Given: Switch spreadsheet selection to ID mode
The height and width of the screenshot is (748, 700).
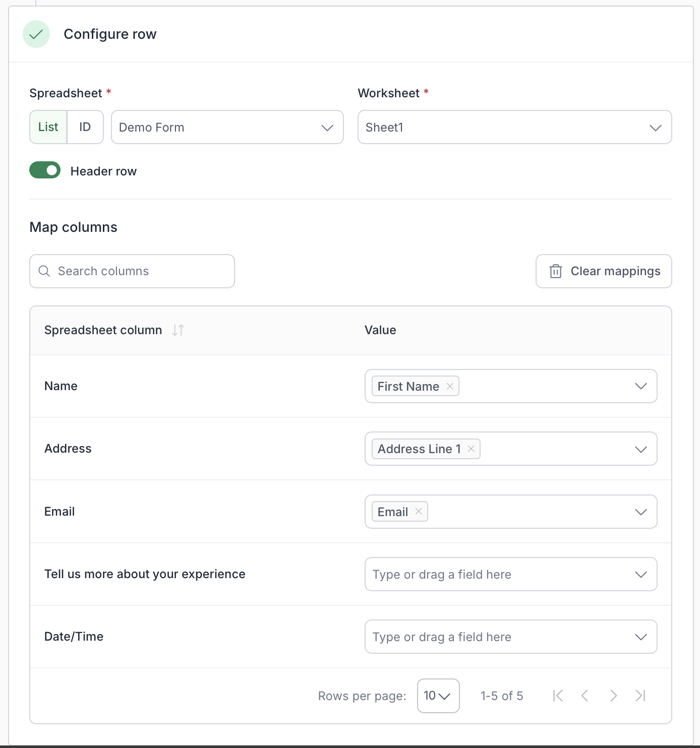Looking at the screenshot, I should 85,127.
